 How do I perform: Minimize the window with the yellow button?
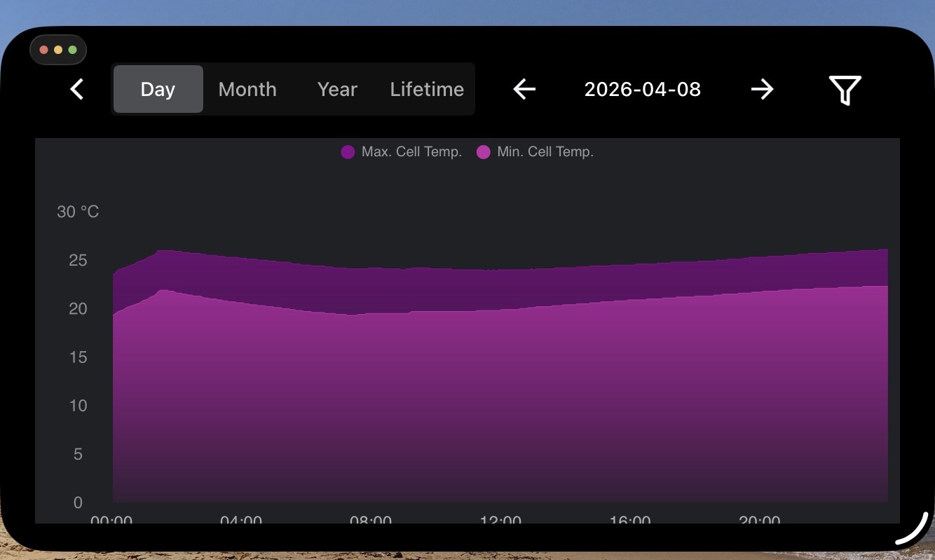click(58, 50)
